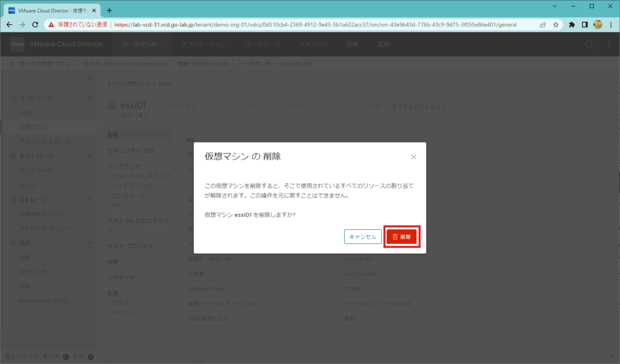Screen dimensions: 620x364
Task: Click the red 削除 delete button
Action: coord(401,236)
